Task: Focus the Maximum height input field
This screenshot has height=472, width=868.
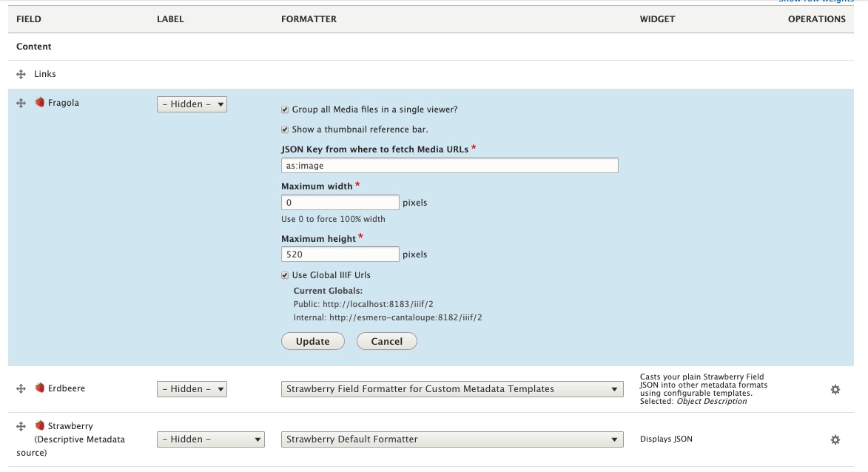Action: (x=340, y=254)
